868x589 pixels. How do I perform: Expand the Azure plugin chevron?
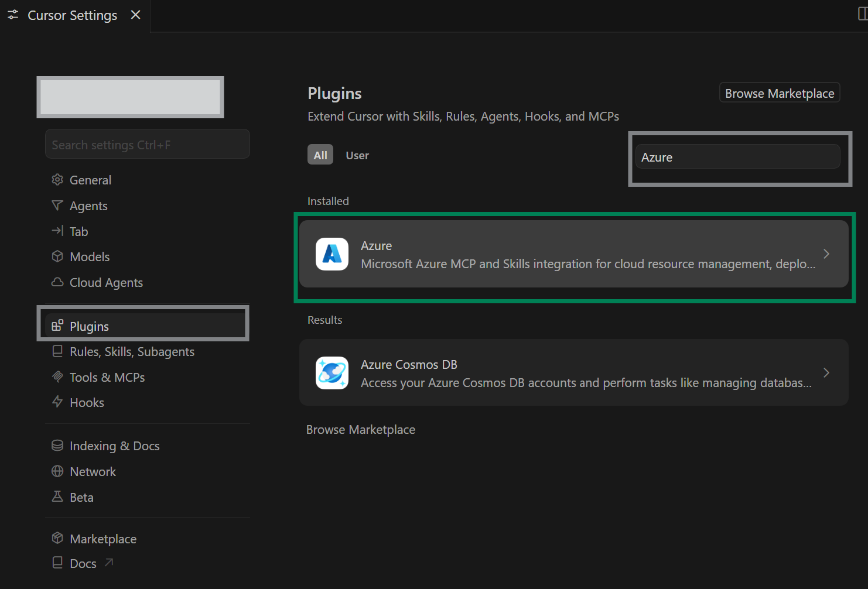coord(826,254)
